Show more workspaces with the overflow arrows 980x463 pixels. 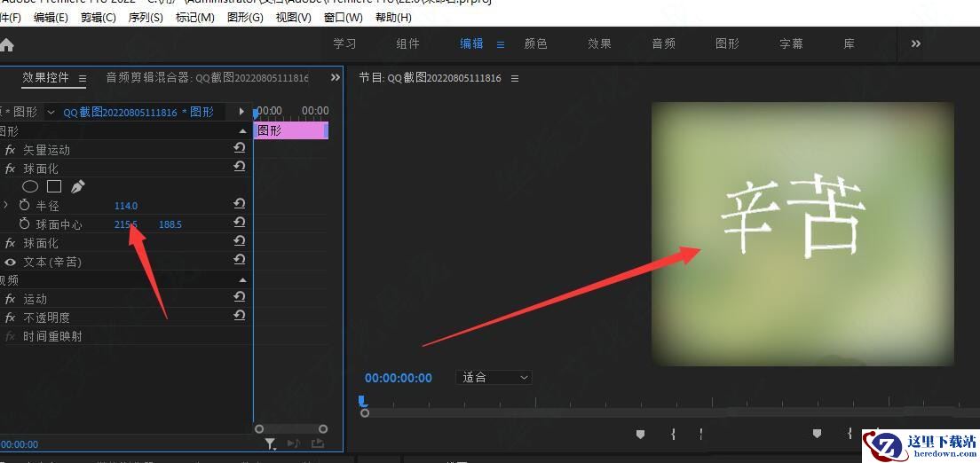(x=915, y=43)
